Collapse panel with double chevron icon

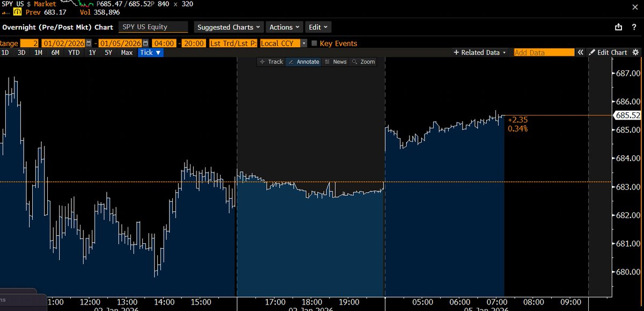pyautogui.click(x=581, y=53)
